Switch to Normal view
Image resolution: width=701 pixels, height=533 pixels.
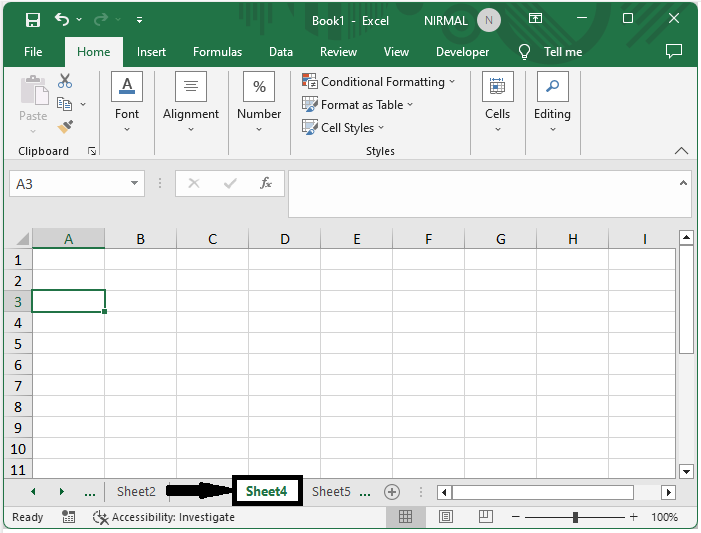pos(405,517)
